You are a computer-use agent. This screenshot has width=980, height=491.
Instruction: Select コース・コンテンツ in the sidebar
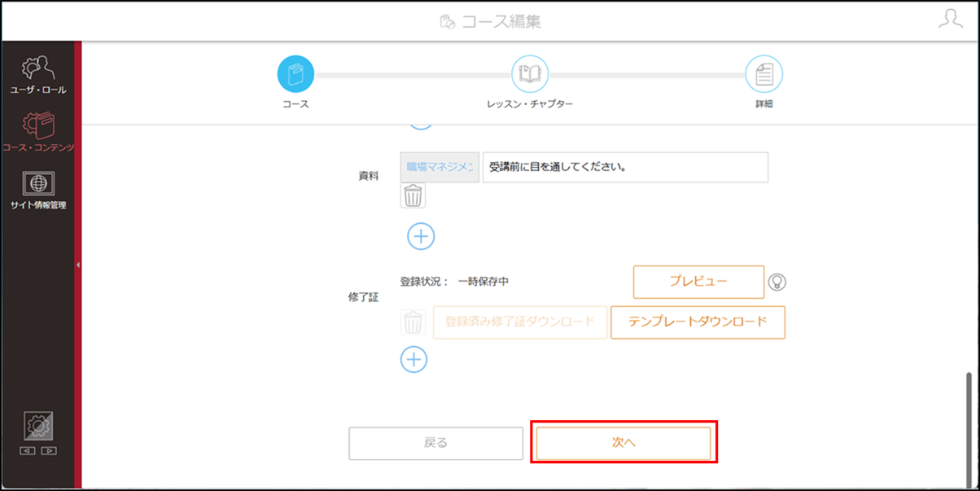coord(38,133)
